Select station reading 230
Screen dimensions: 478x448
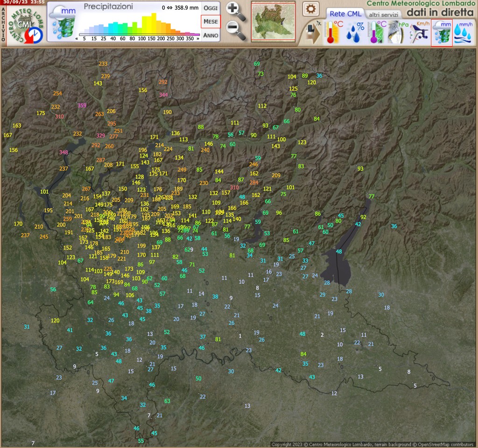pos(204,183)
